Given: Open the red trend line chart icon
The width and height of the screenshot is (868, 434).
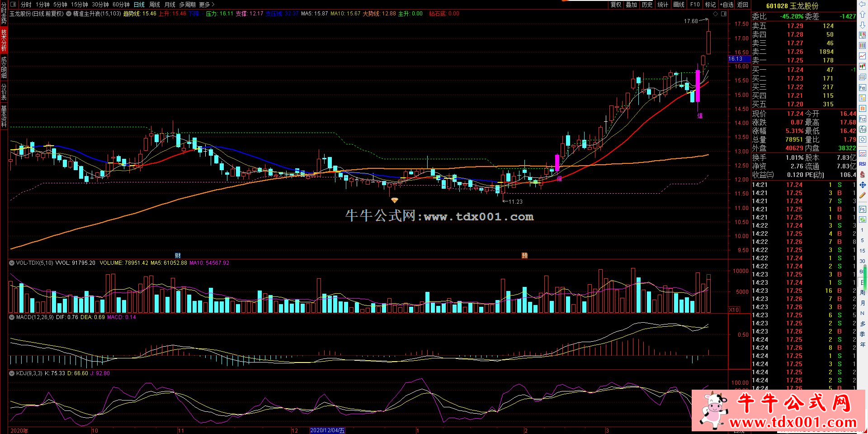Looking at the screenshot, I should coord(863,56).
